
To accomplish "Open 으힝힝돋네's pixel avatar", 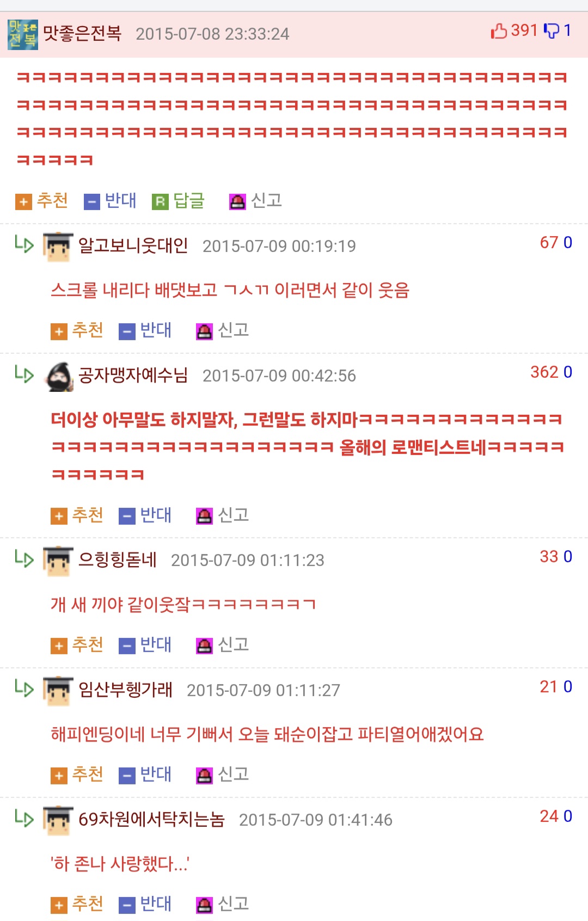I will pyautogui.click(x=58, y=561).
